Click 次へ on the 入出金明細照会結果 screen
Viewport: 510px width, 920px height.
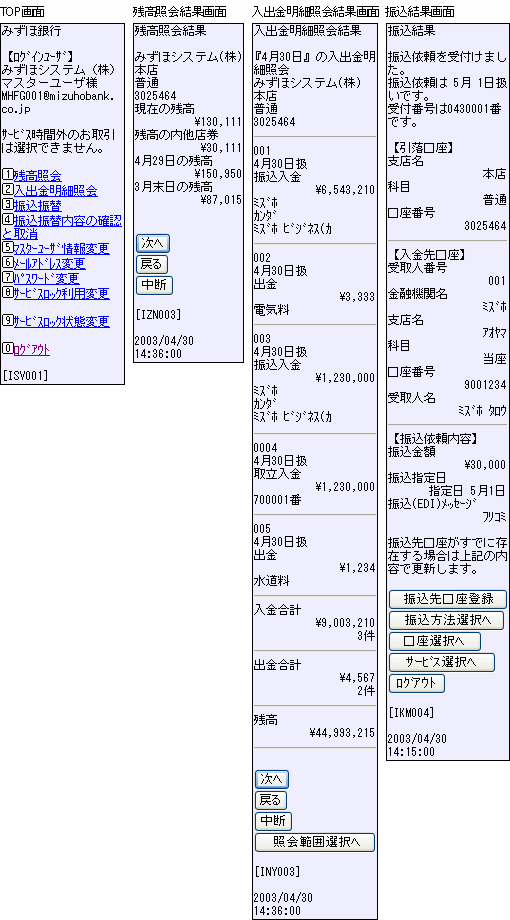pos(272,779)
